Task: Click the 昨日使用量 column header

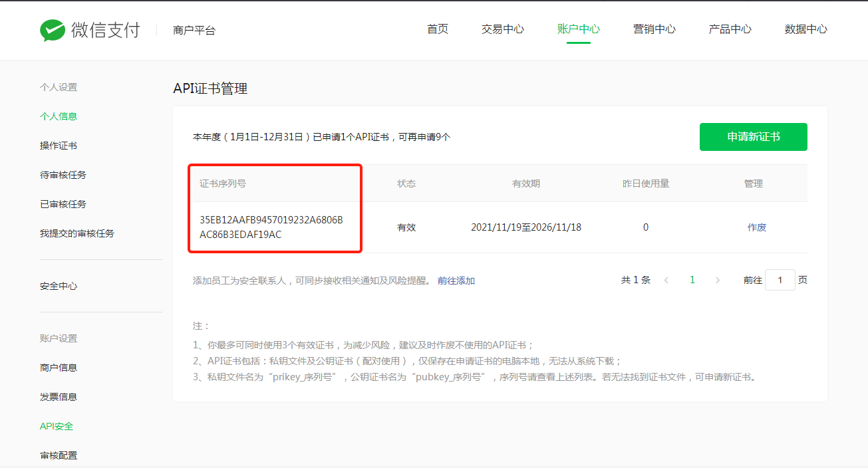Action: 646,183
